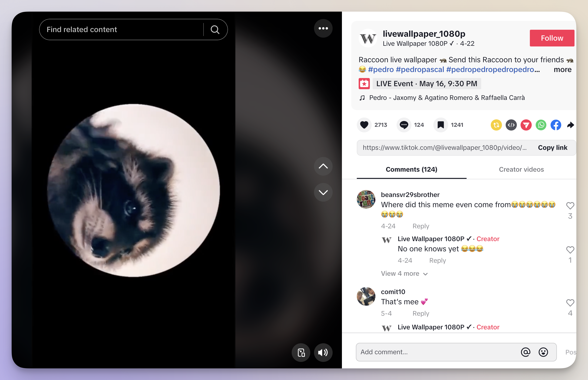The width and height of the screenshot is (588, 380).
Task: Click the scroll-up chevron arrow
Action: click(x=323, y=167)
